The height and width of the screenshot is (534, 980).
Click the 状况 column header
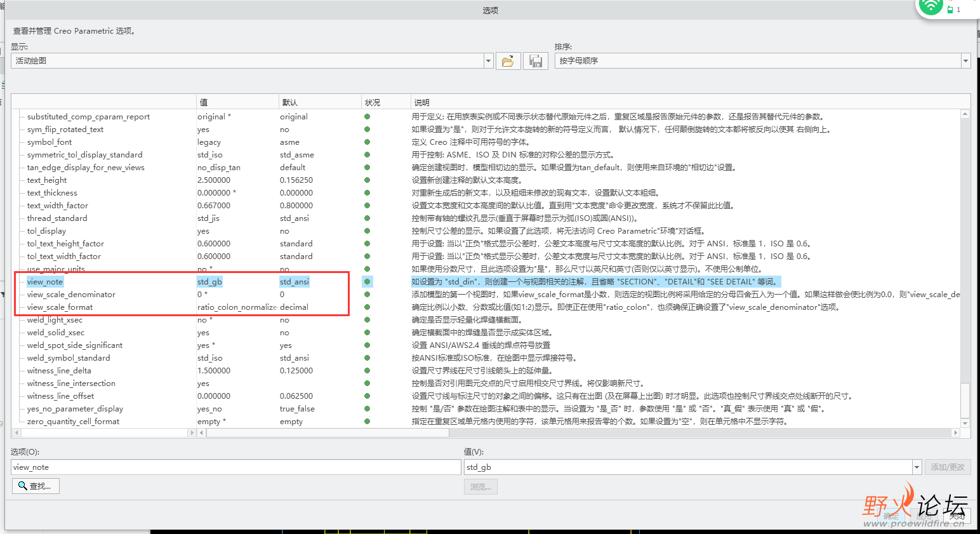386,102
